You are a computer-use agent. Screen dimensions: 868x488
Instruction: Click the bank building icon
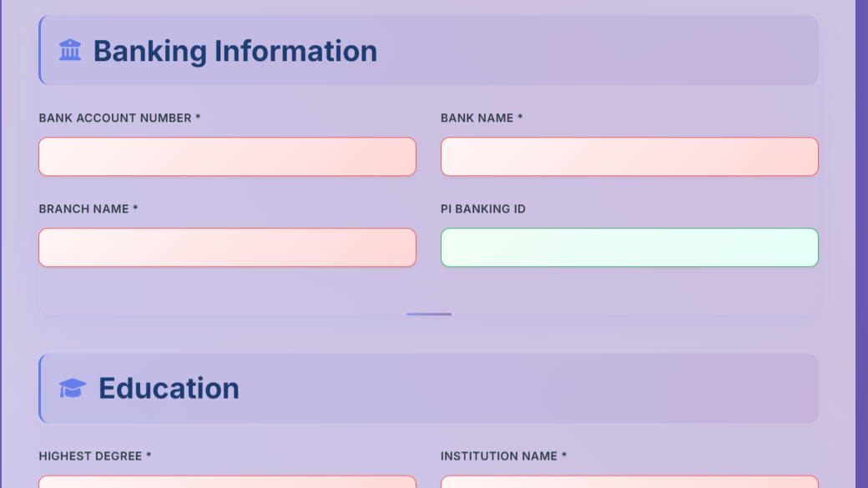(70, 50)
